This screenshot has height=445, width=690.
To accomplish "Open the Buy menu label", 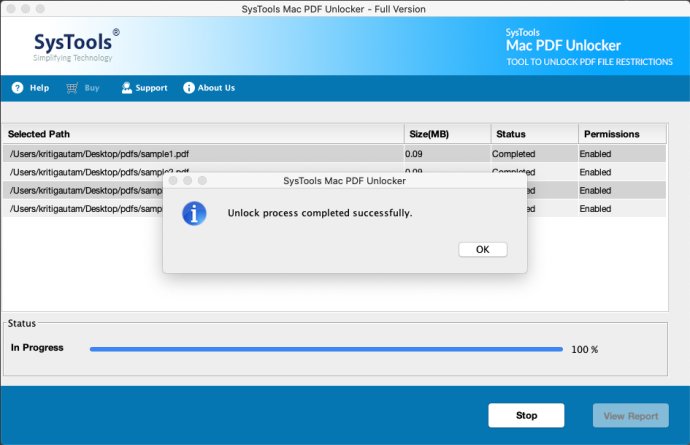I will pyautogui.click(x=92, y=88).
